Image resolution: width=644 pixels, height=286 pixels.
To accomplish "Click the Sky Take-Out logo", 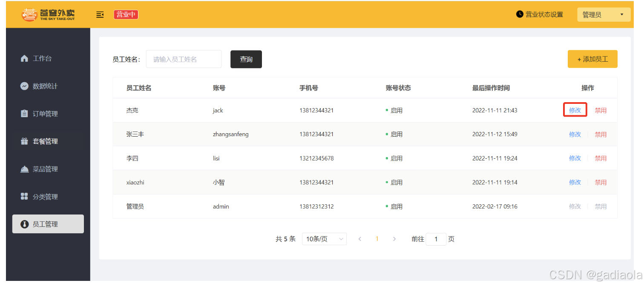I will point(48,14).
